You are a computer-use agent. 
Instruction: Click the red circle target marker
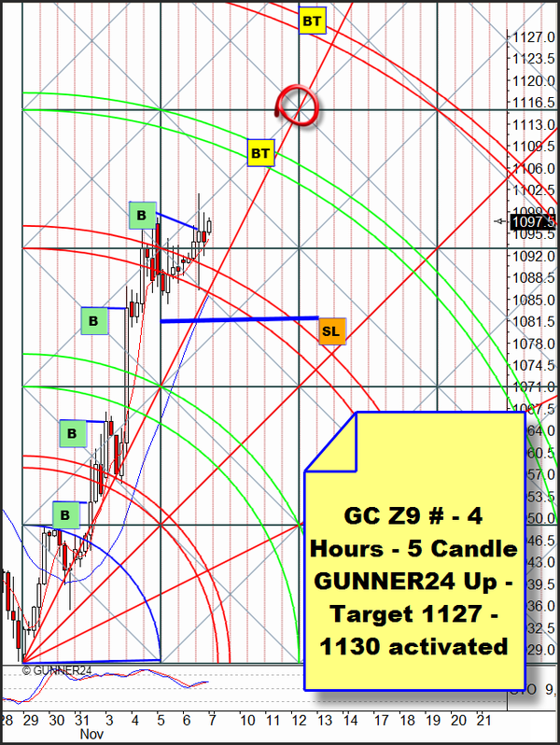(x=298, y=105)
